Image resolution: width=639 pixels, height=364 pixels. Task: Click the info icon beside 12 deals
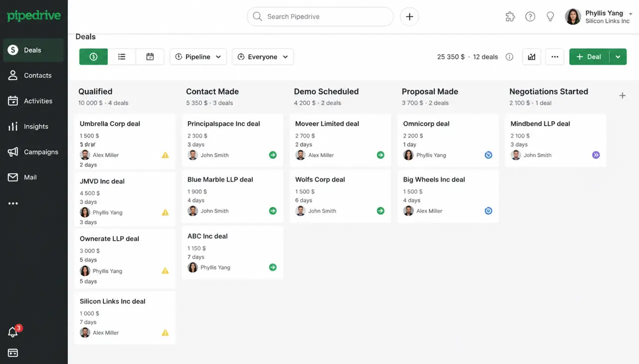pos(509,57)
